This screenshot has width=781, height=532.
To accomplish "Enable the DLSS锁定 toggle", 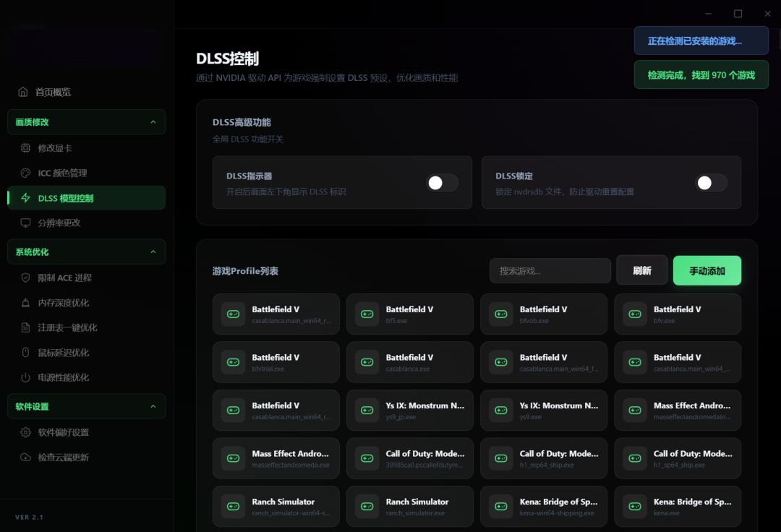I will pos(711,183).
